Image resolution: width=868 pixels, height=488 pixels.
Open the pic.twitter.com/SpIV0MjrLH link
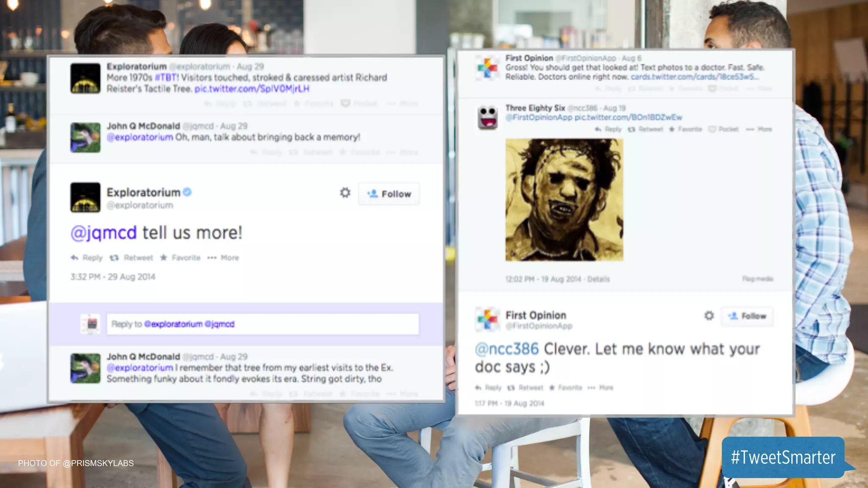pos(252,89)
